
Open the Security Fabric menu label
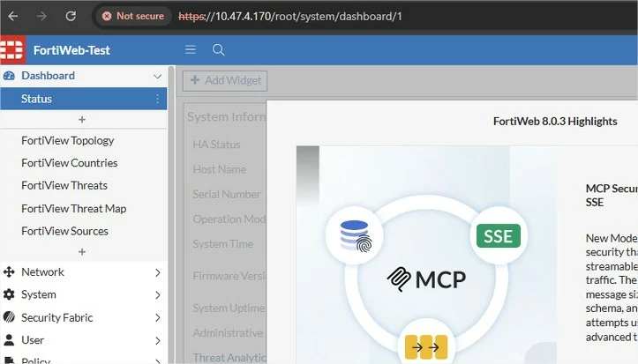(57, 317)
